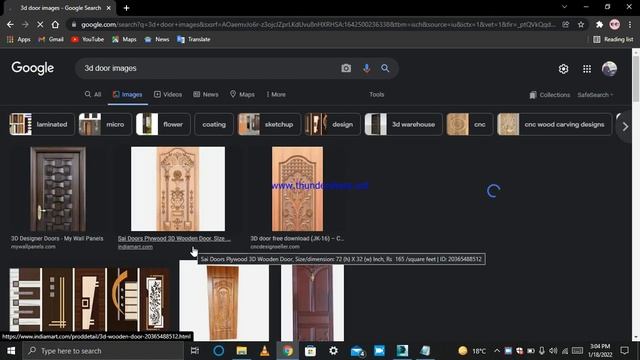Go to browser home page

click(55, 24)
